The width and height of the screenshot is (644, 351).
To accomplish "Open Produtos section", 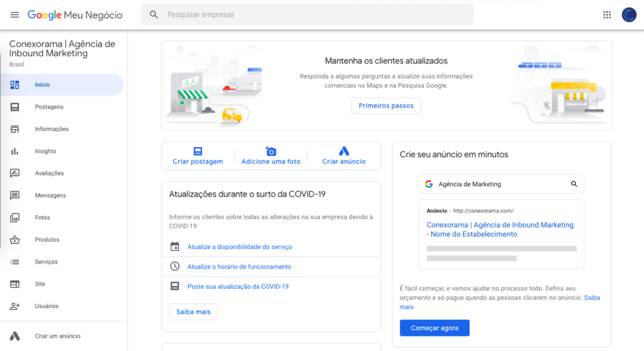I will pos(47,240).
